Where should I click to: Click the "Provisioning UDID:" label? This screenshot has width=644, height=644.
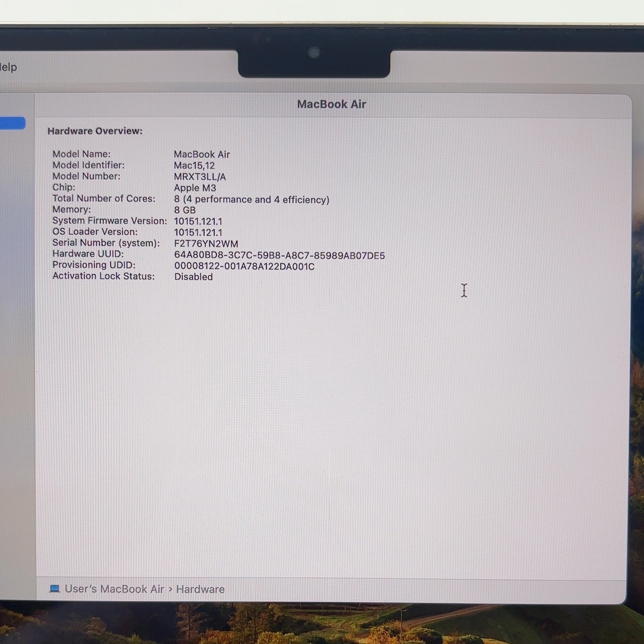(94, 265)
